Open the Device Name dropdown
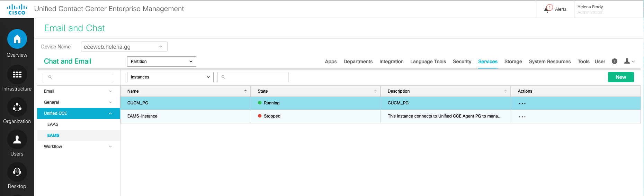Screen dimensions: 644x196 [124, 47]
